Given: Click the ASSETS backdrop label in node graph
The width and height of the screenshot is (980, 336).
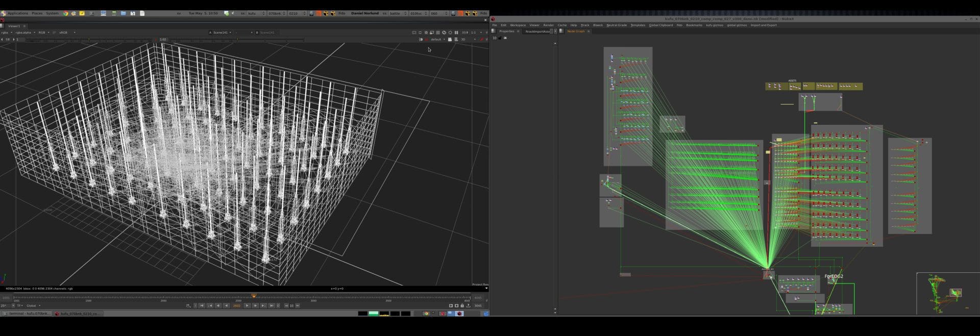Looking at the screenshot, I should click(792, 81).
